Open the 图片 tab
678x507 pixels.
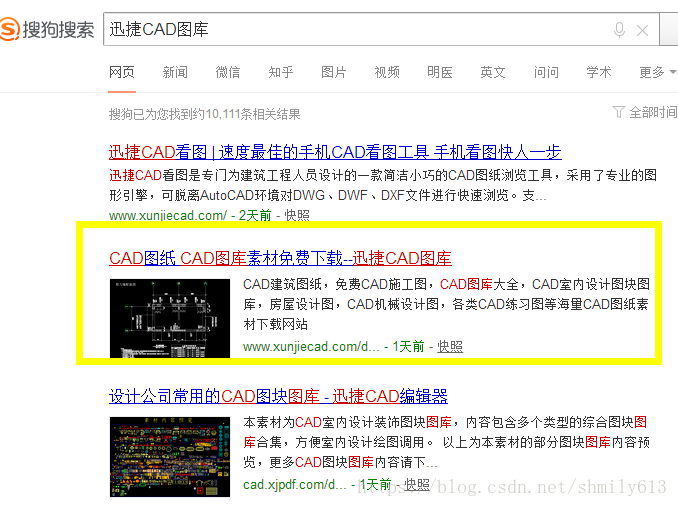tap(334, 72)
